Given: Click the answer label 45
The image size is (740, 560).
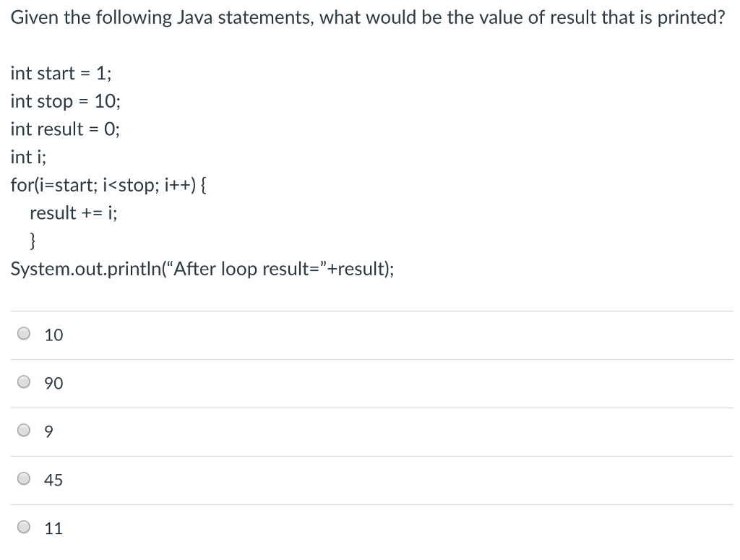Looking at the screenshot, I should pos(53,479).
